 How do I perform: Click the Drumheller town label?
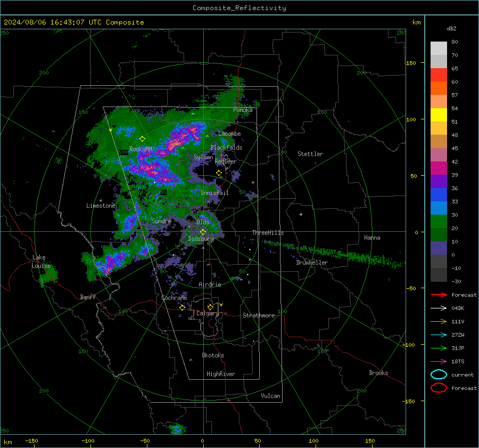(312, 263)
